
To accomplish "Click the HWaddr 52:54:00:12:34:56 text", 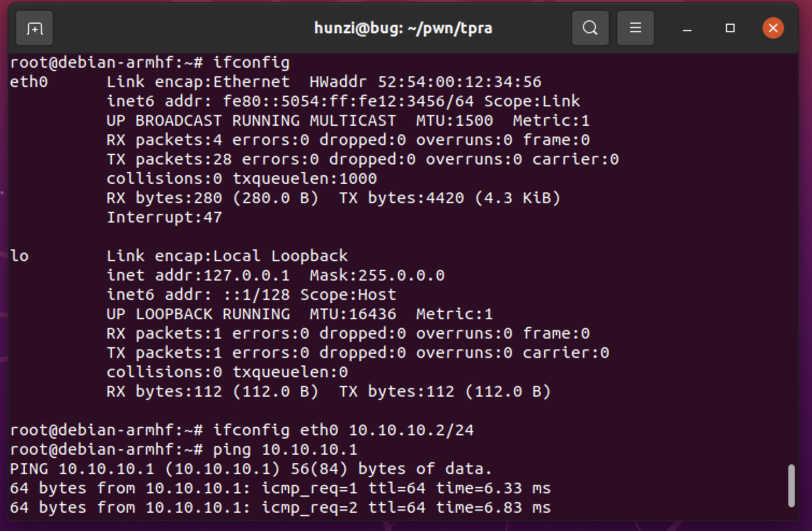I will pyautogui.click(x=425, y=82).
